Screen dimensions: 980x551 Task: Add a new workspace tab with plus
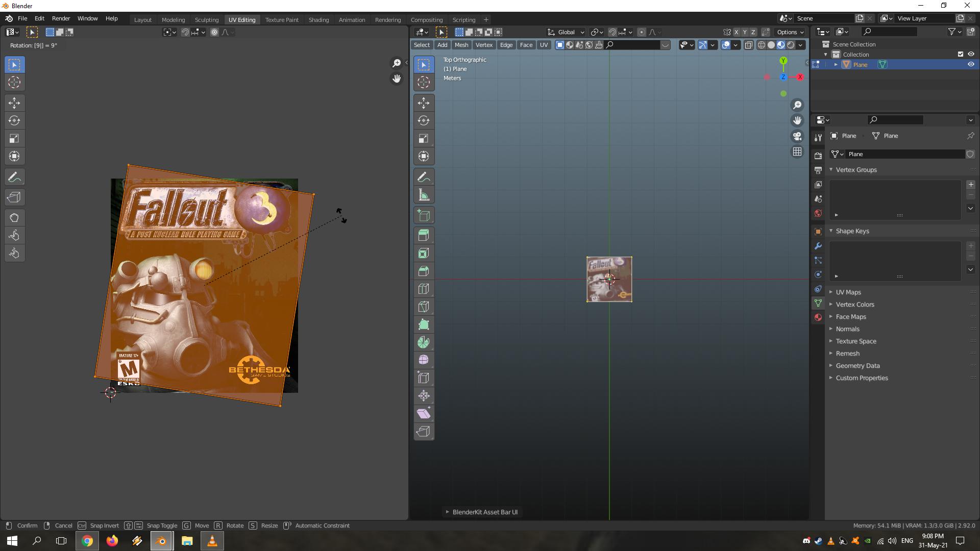[x=486, y=20]
